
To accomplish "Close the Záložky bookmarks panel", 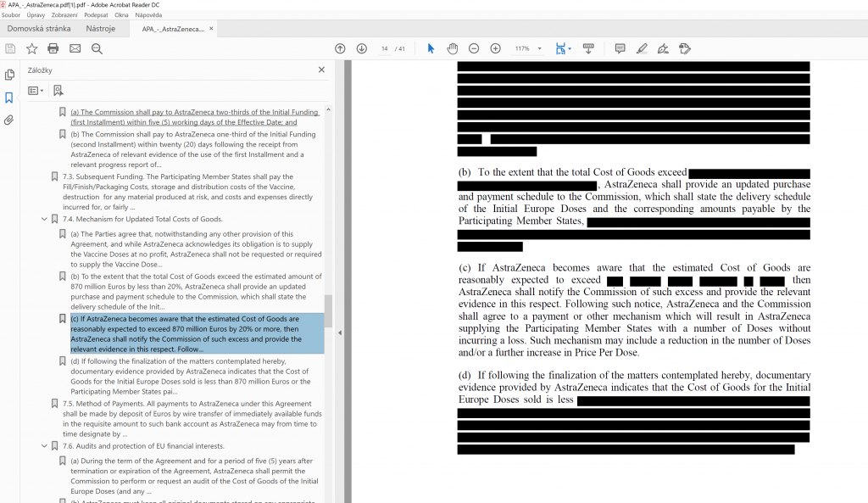I will 321,70.
